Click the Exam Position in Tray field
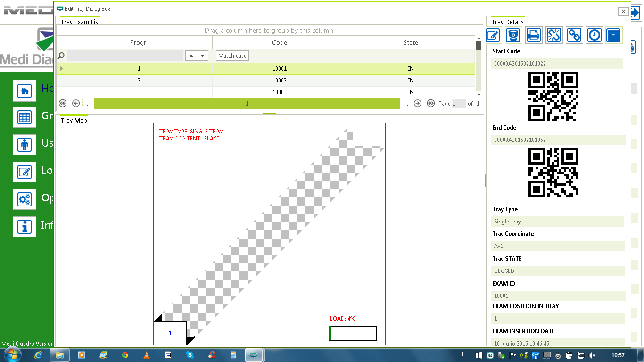644x362 pixels. [x=558, y=319]
